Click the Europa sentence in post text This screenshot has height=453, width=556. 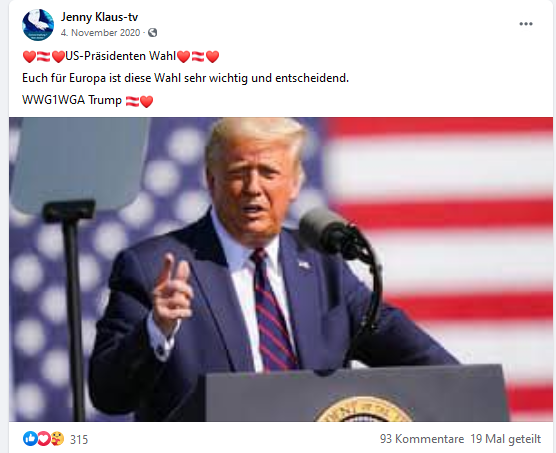coord(185,78)
